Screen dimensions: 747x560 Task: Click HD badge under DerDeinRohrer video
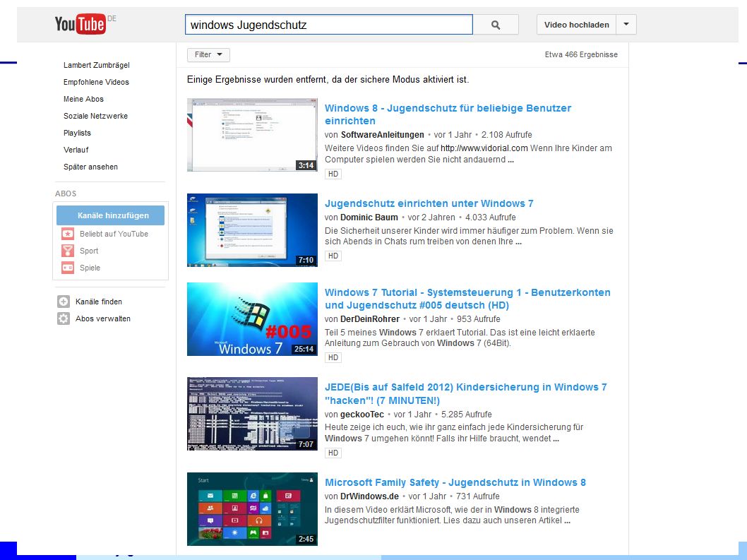tap(333, 357)
